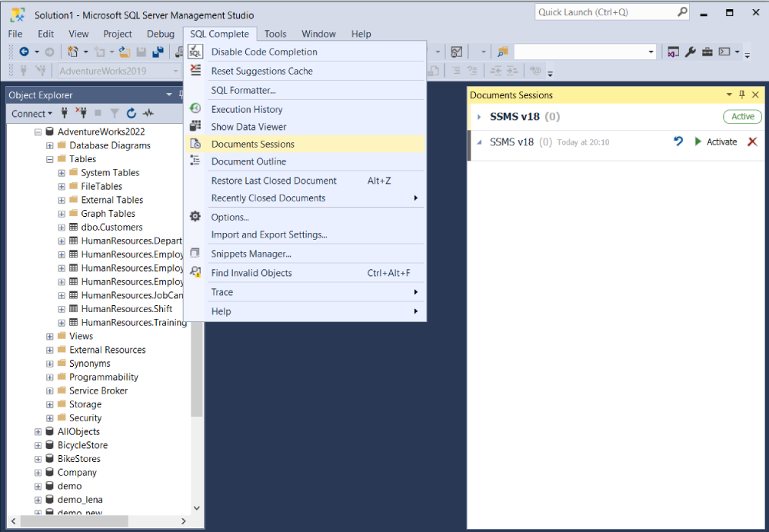Pin the Documents Sessions panel
Image resolution: width=769 pixels, height=532 pixels.
tap(741, 95)
